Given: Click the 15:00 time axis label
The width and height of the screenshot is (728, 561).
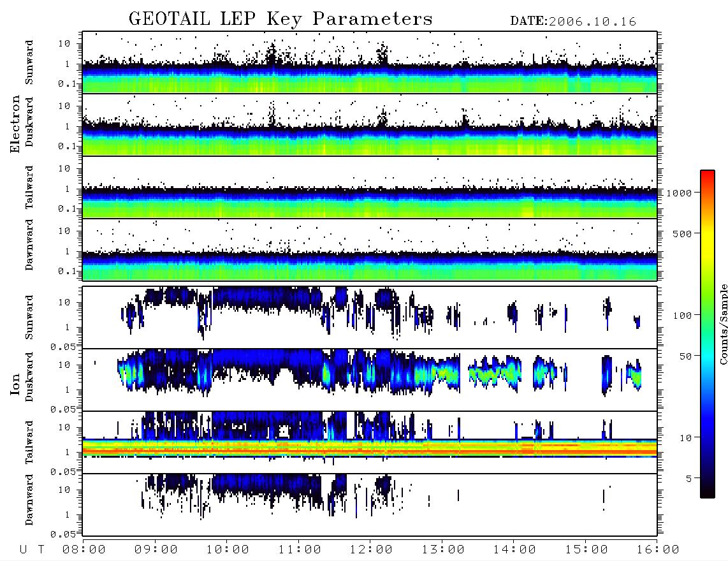Looking at the screenshot, I should (x=586, y=550).
